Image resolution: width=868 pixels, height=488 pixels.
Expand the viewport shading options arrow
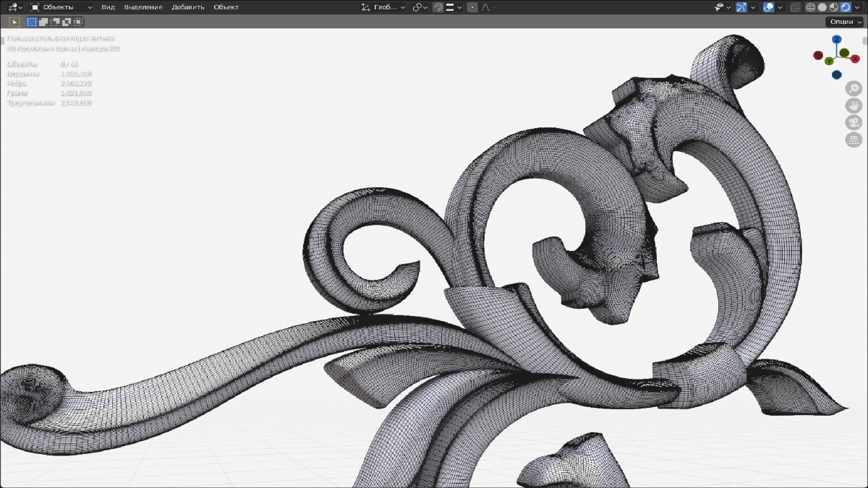[x=859, y=7]
